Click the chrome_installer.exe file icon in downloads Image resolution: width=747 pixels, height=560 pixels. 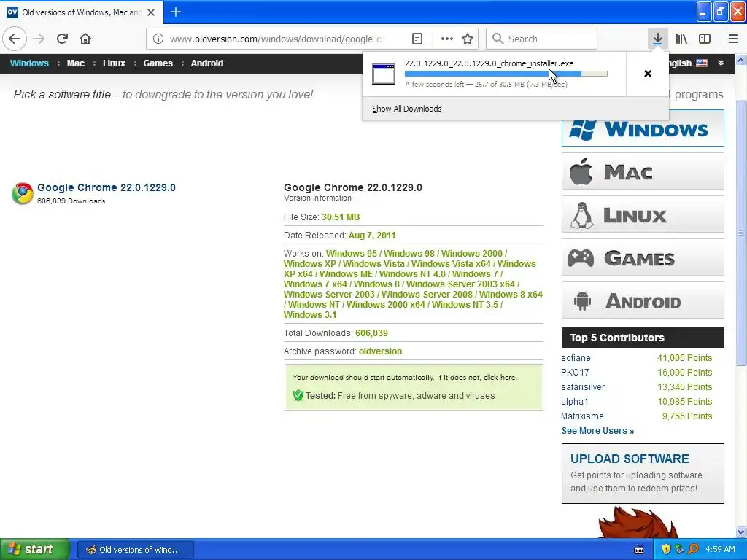pos(384,74)
